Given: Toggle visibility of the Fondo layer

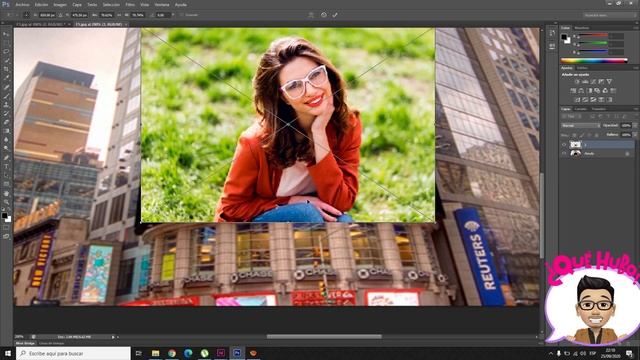Looking at the screenshot, I should (x=564, y=153).
